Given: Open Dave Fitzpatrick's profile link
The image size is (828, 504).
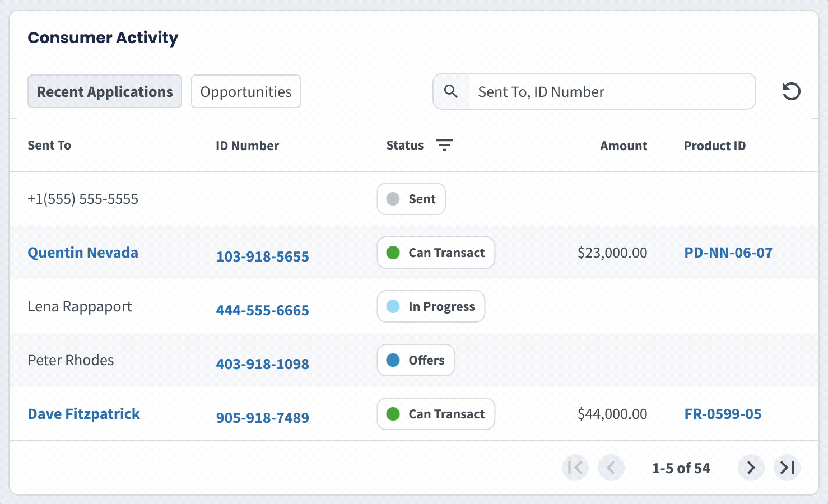Looking at the screenshot, I should click(x=84, y=414).
